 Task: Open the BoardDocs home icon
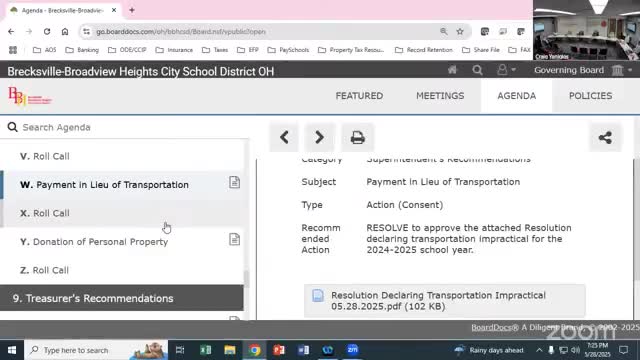tap(452, 70)
